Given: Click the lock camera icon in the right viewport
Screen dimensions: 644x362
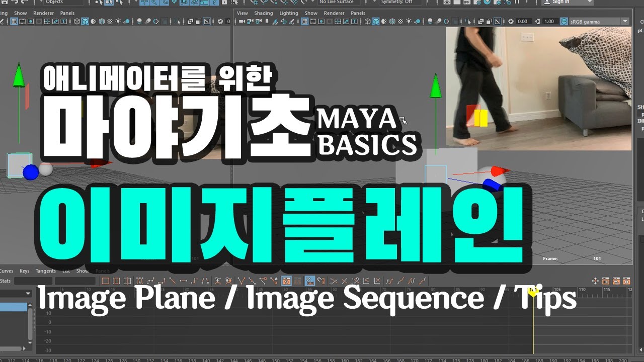Looking at the screenshot, I should [x=250, y=22].
